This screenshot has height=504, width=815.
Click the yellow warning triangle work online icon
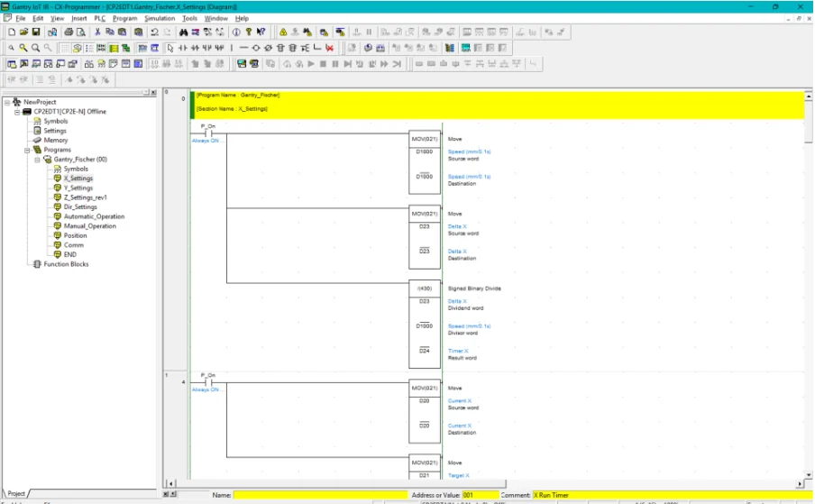(283, 32)
